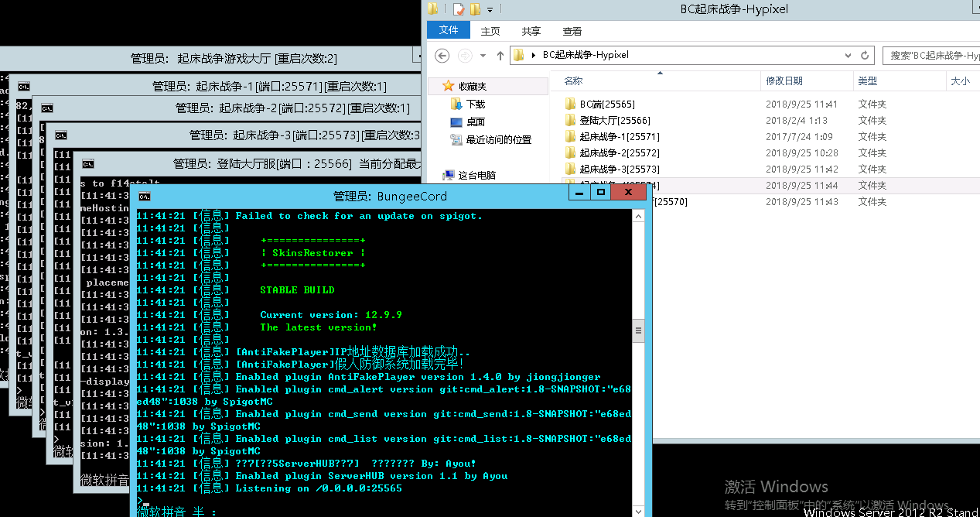Open the 主页 ribbon tab
This screenshot has width=980, height=517.
[x=490, y=31]
